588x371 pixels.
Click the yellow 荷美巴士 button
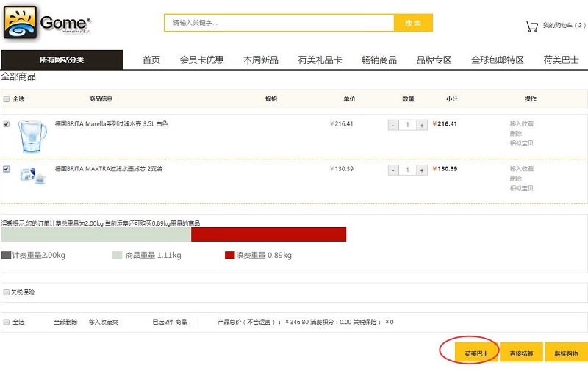click(476, 353)
